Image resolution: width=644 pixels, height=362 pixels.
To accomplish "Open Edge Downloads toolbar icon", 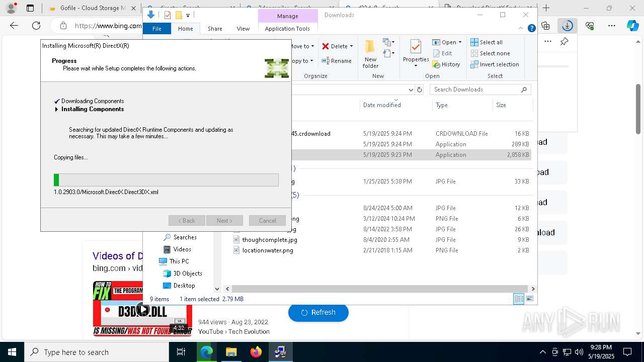I will point(568,26).
